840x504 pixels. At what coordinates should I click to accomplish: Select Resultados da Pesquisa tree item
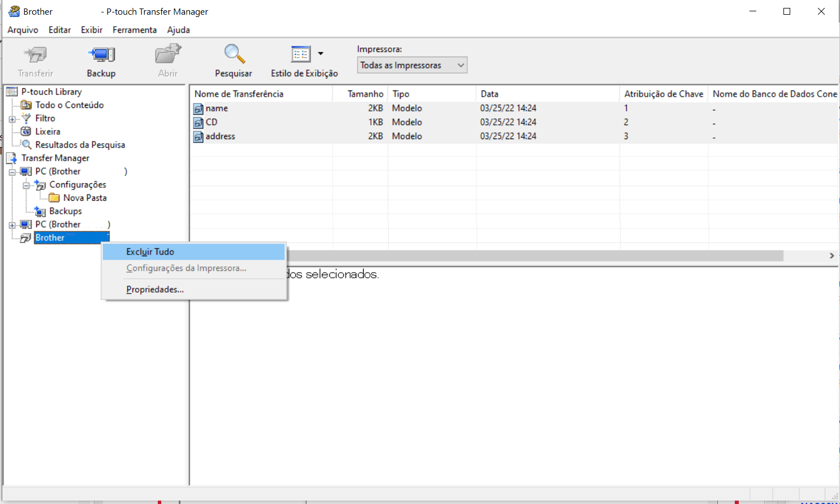coord(80,145)
